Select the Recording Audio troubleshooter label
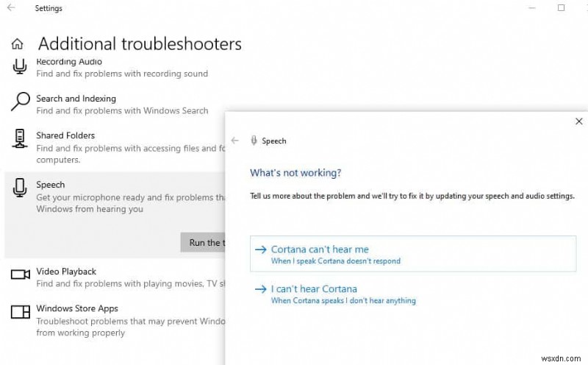This screenshot has width=588, height=365. point(69,62)
